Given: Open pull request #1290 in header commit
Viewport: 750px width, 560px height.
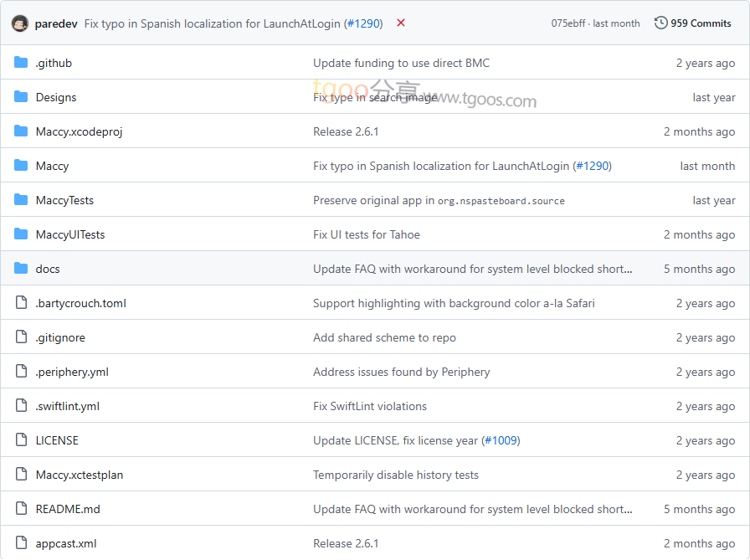Looking at the screenshot, I should pos(363,23).
